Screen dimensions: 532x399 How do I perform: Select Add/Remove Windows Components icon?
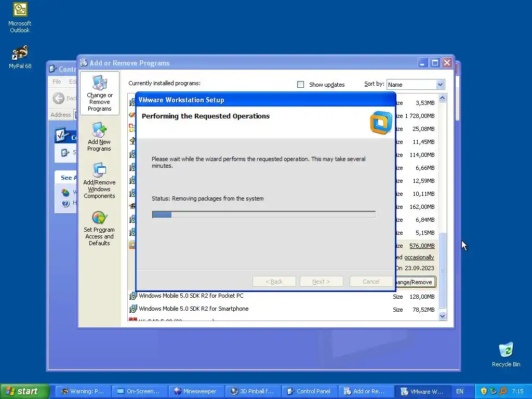tap(99, 181)
